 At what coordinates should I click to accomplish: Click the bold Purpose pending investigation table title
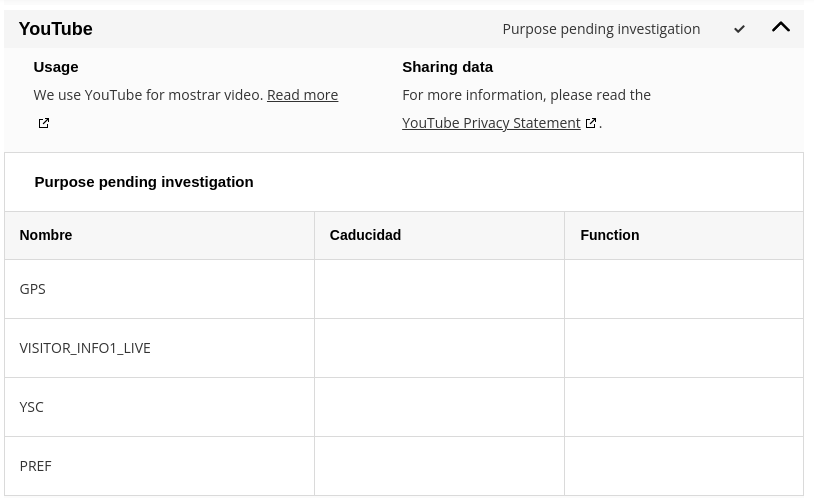144,182
